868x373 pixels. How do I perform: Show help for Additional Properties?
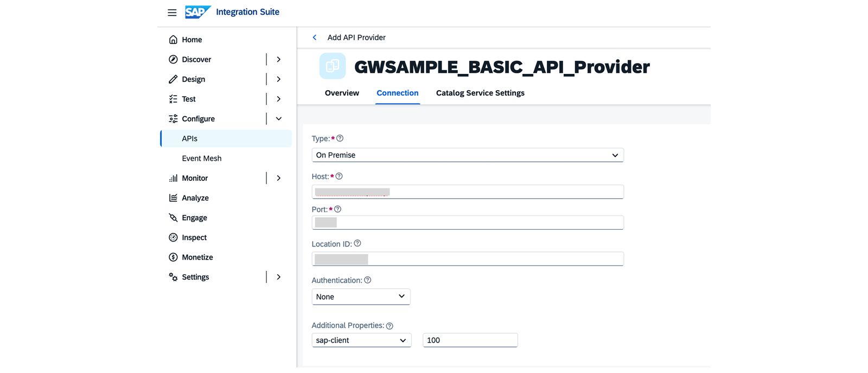point(390,326)
